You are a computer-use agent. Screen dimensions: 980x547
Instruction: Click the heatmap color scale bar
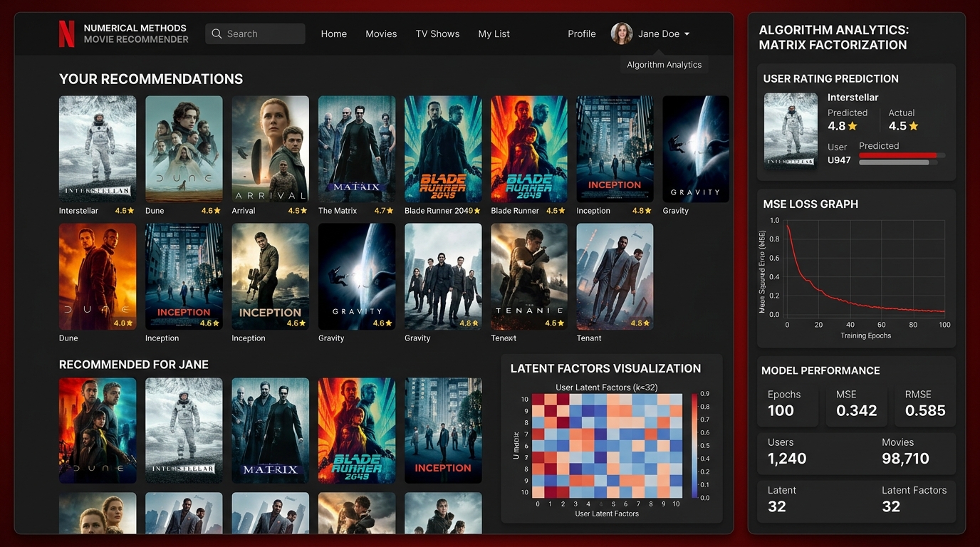(x=694, y=445)
